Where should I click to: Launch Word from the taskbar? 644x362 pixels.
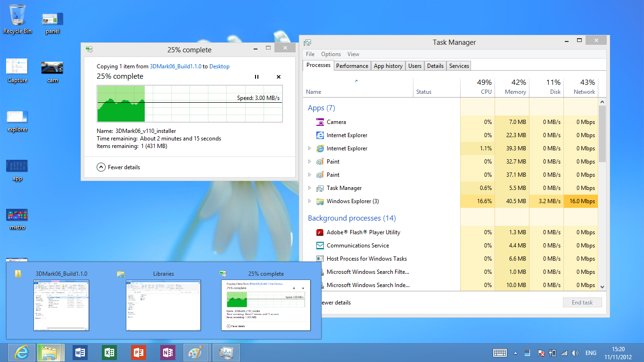coord(80,353)
